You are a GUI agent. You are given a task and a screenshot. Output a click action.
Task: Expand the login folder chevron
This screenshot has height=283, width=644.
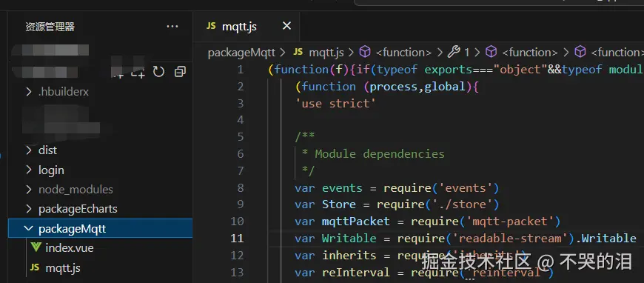[28, 170]
